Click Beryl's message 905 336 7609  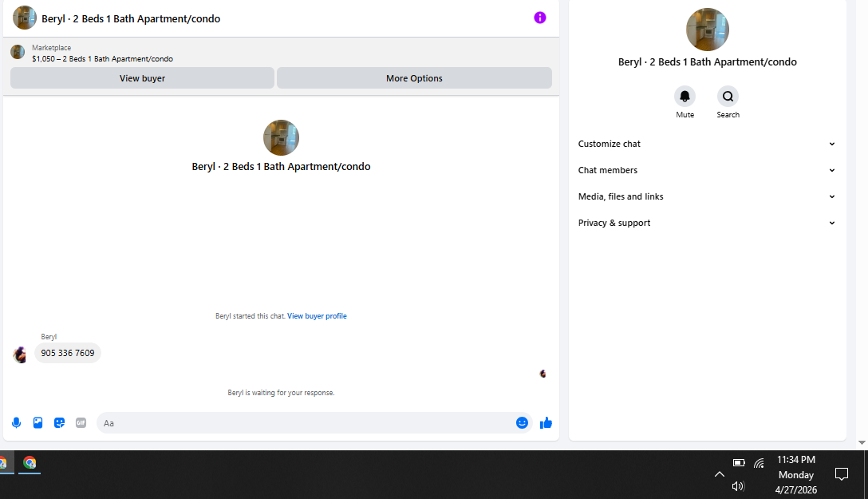click(68, 353)
